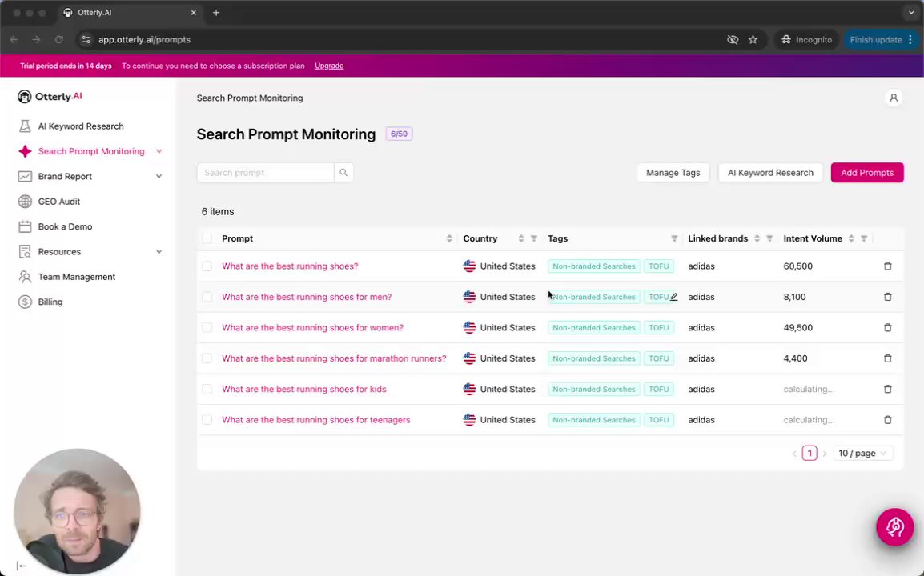Screen dimensions: 924x576
Task: Check the 'best running shoes?' row checkbox
Action: pyautogui.click(x=207, y=266)
